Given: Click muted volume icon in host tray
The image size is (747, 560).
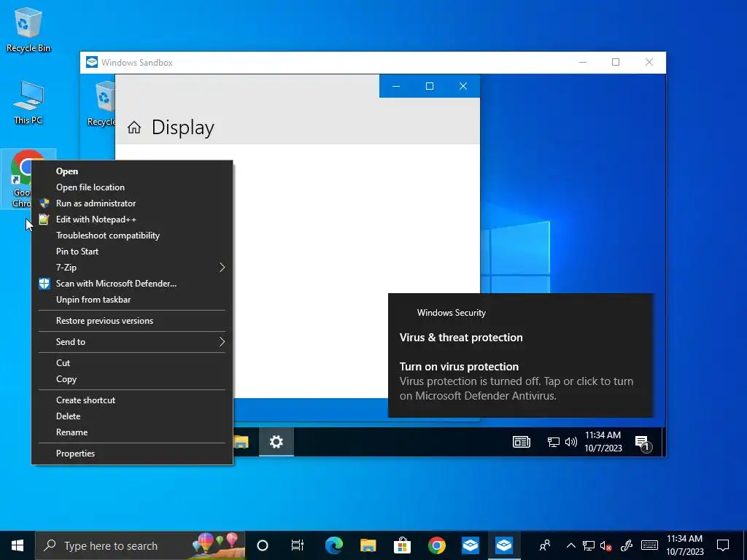Looking at the screenshot, I should click(605, 545).
